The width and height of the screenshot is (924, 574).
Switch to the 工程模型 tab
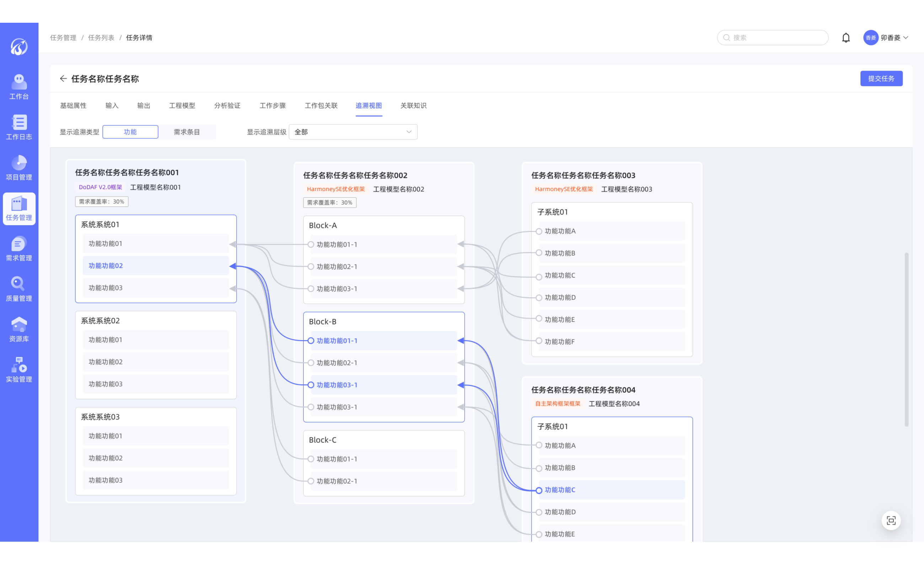tap(182, 105)
